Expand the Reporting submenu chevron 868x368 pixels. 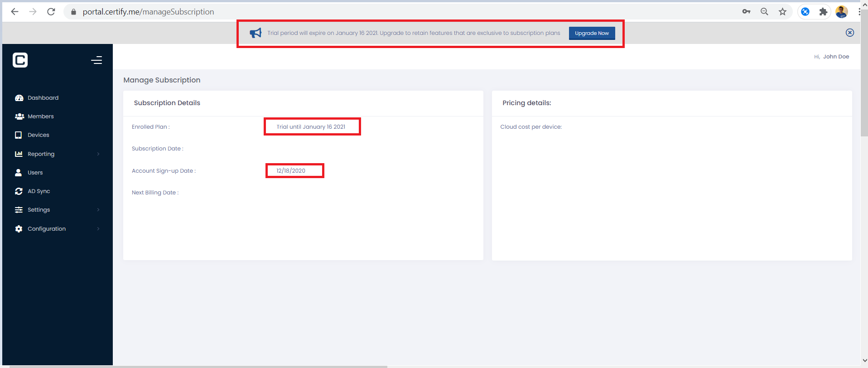pyautogui.click(x=98, y=154)
